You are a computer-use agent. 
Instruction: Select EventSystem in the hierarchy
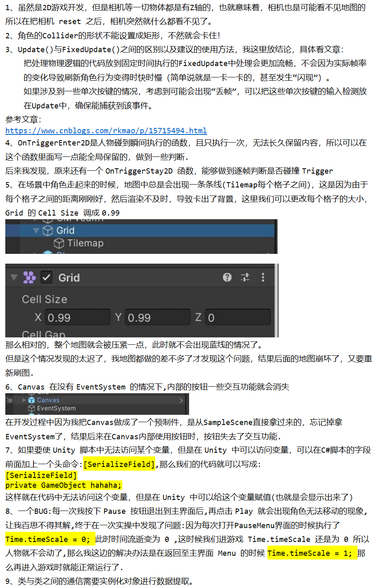click(x=56, y=408)
